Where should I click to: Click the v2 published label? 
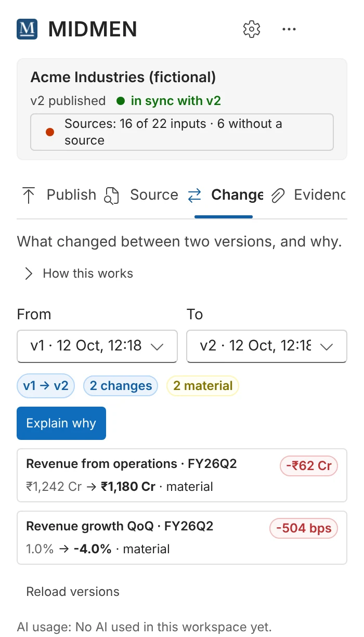click(68, 101)
